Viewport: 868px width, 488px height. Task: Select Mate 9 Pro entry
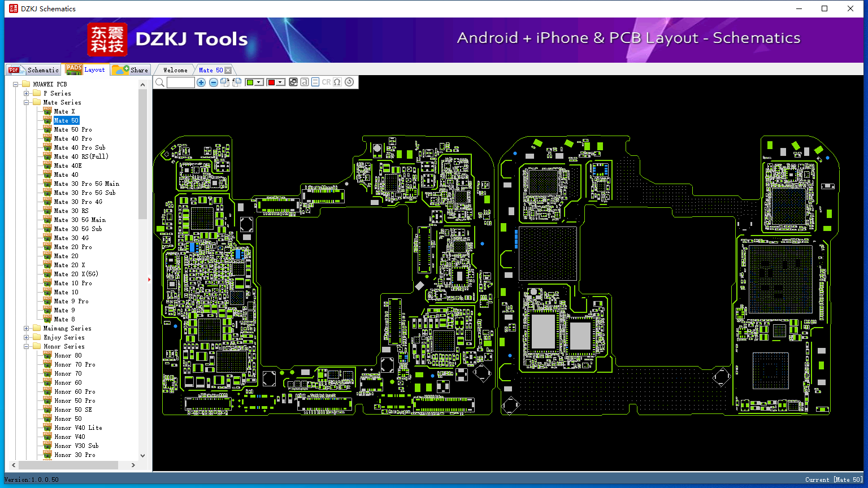[x=71, y=301]
